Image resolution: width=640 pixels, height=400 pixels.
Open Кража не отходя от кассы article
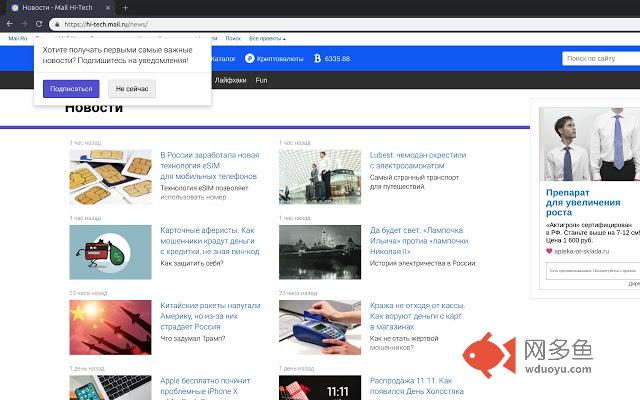click(417, 316)
